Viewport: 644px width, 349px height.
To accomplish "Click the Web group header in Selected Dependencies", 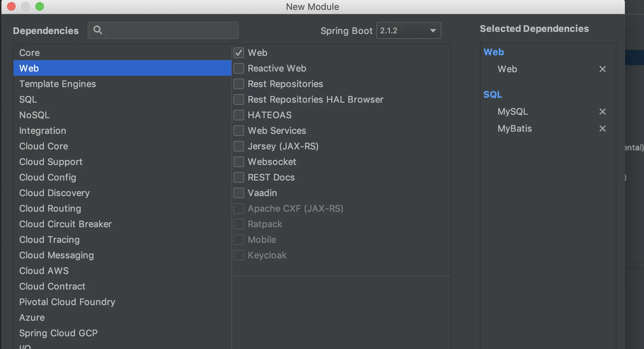I will pyautogui.click(x=494, y=52).
